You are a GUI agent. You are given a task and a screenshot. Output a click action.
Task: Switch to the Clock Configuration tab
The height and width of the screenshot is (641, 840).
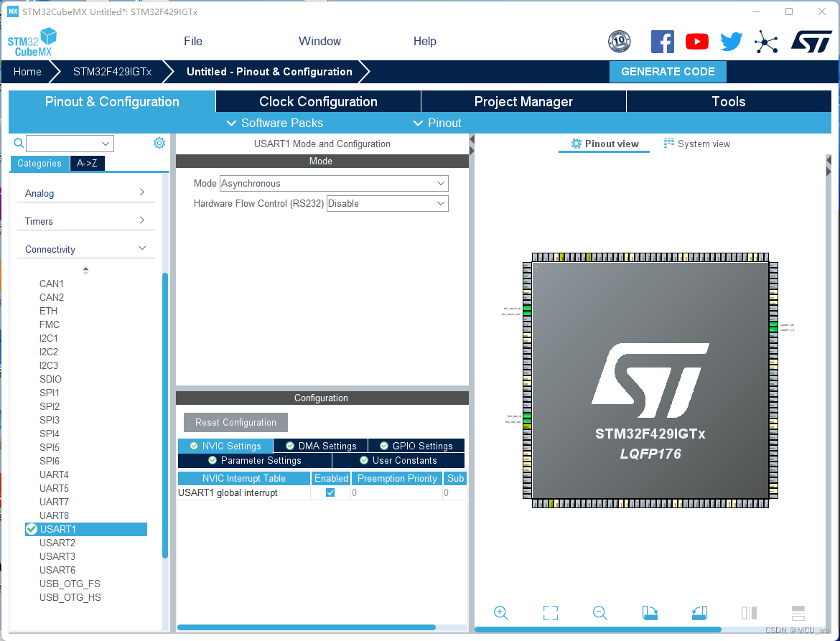point(318,101)
